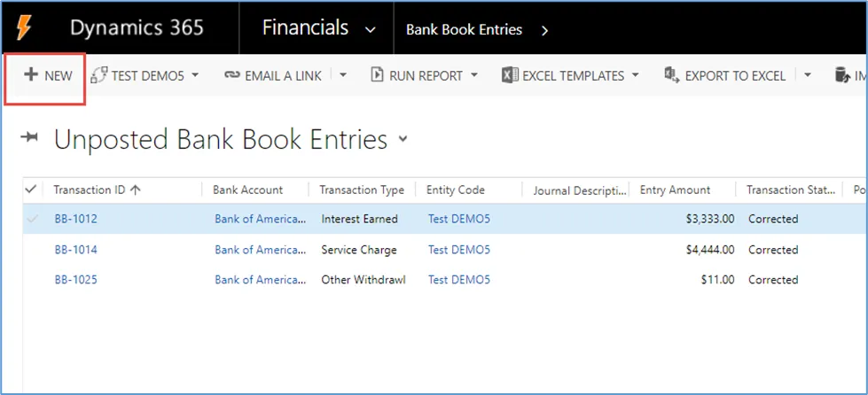Choose the EXPORT TO EXCEL command
The height and width of the screenshot is (395, 868).
(735, 76)
